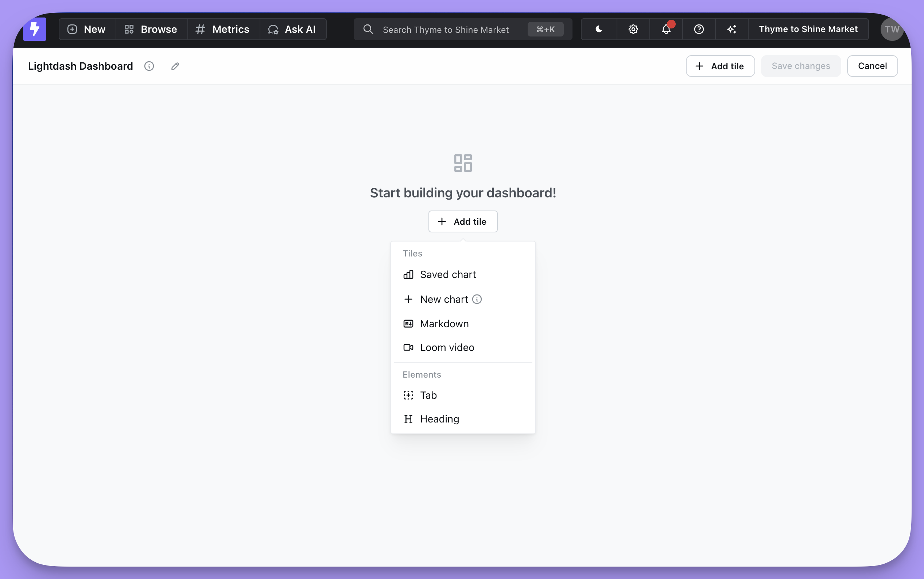Screen dimensions: 924x579
Task: Focus the Search Thyme to Shine Market field
Action: [446, 30]
